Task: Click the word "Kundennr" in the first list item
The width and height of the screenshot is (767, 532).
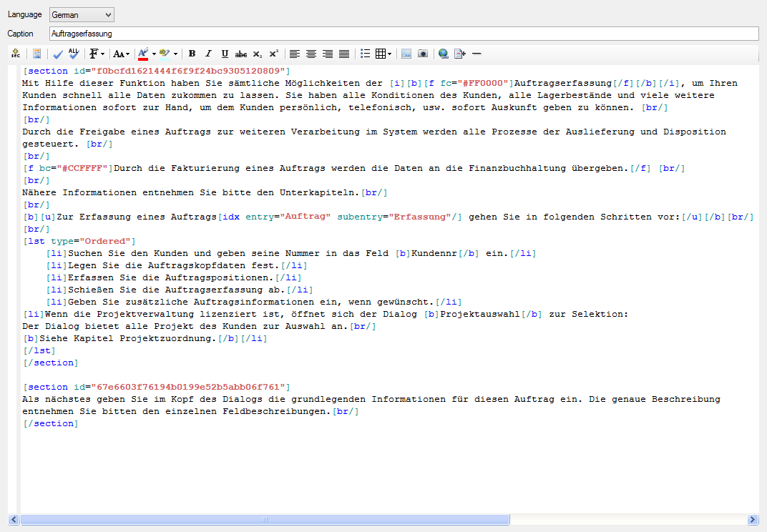Action: point(434,253)
